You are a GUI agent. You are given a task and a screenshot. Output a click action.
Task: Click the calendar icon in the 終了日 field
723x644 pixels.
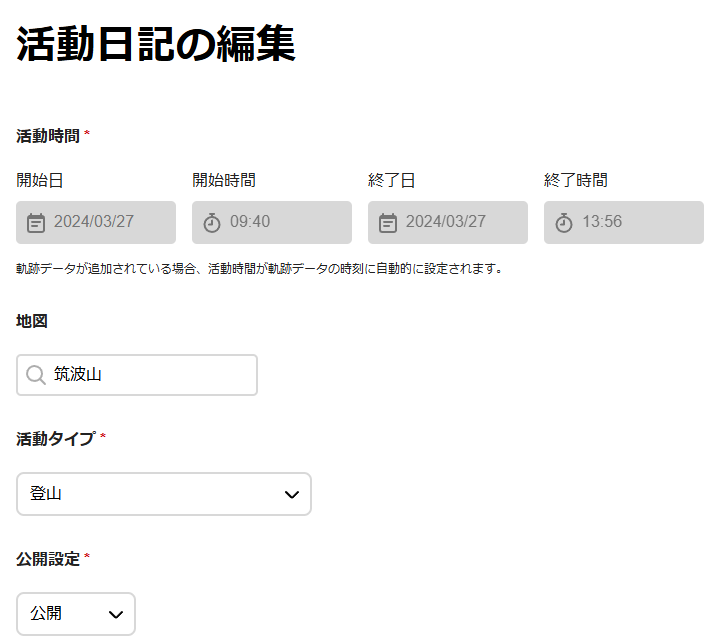tap(388, 222)
